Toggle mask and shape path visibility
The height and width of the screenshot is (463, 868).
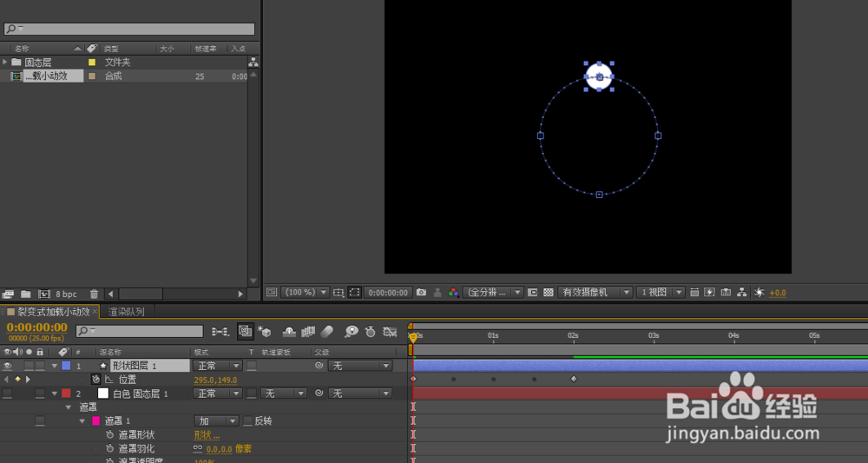tap(354, 292)
